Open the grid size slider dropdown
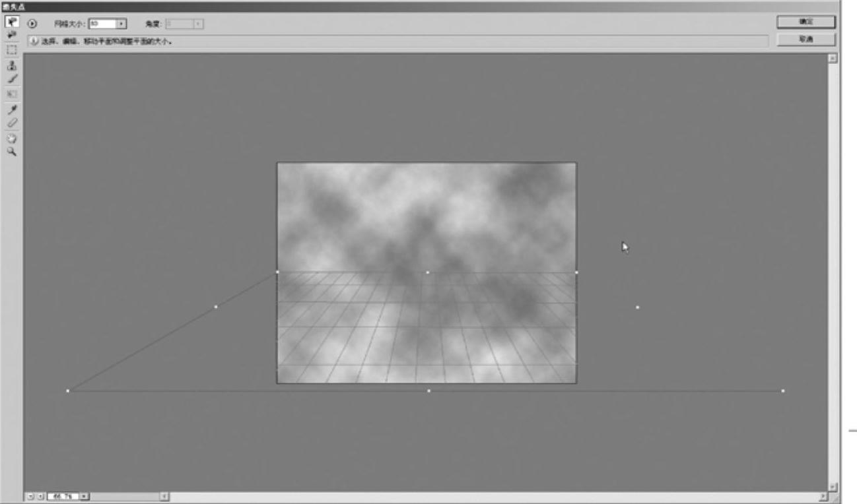857x504 pixels. pos(121,24)
